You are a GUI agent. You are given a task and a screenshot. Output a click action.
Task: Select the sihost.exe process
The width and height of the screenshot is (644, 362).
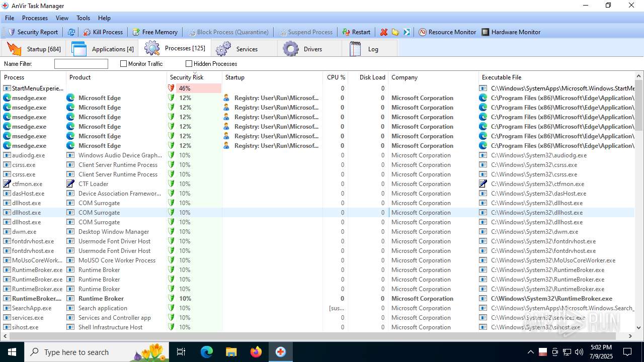(25, 327)
